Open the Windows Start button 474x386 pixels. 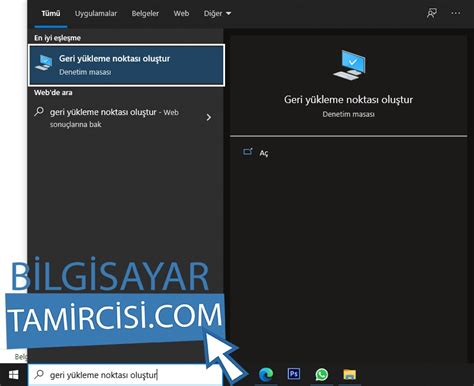[x=13, y=375]
